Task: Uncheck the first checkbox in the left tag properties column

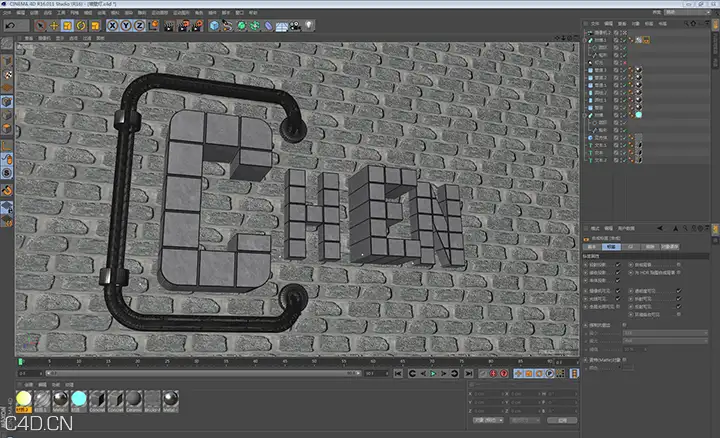Action: coord(618,265)
